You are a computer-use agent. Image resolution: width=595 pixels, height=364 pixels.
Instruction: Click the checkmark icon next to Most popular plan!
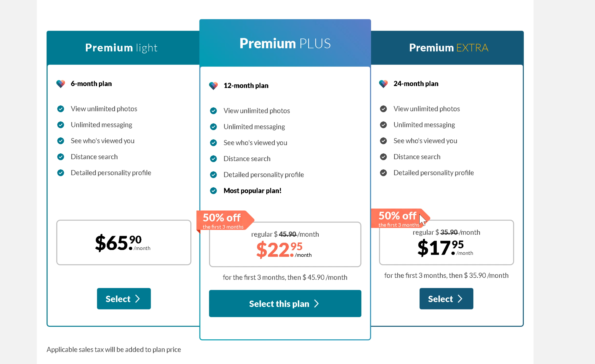tap(213, 191)
